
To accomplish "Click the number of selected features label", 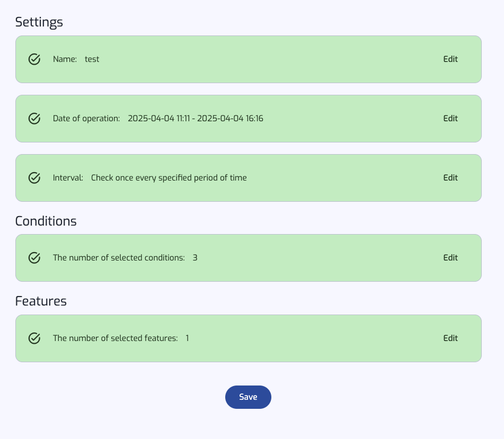I will 116,338.
